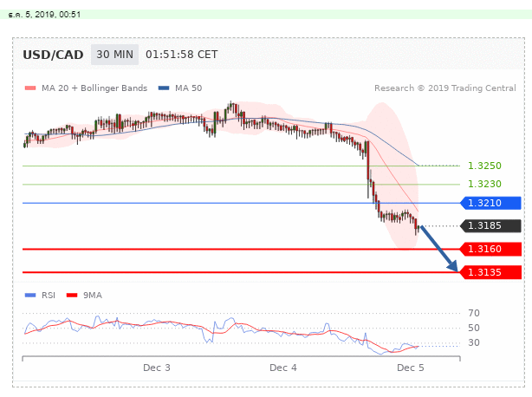Click the date stamp in the green header
Viewport: 532px width, 397px height.
tap(44, 15)
